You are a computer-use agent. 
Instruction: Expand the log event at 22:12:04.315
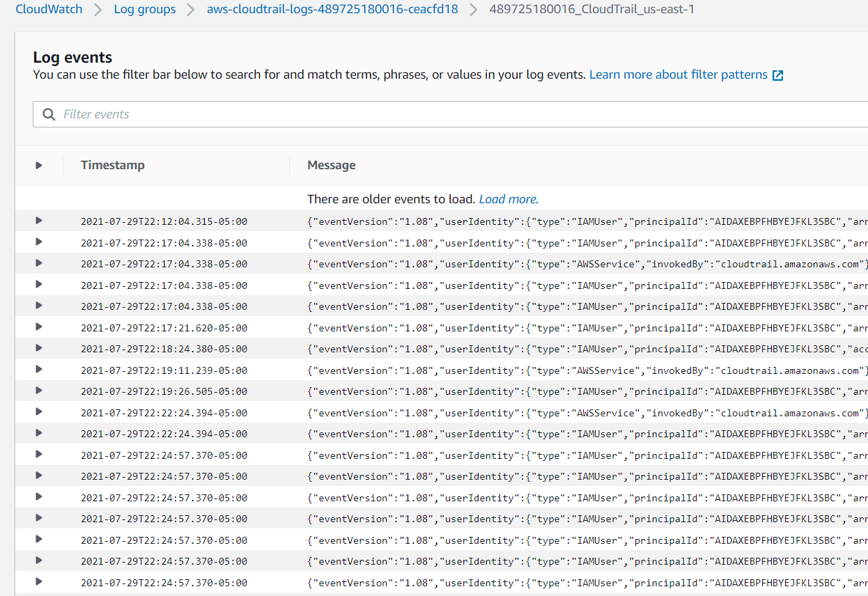point(39,221)
